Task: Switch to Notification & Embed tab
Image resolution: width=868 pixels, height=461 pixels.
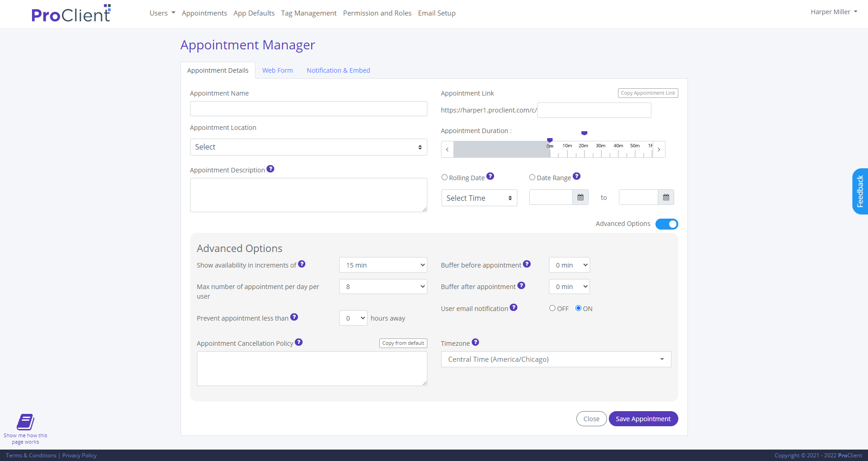Action: pos(338,70)
